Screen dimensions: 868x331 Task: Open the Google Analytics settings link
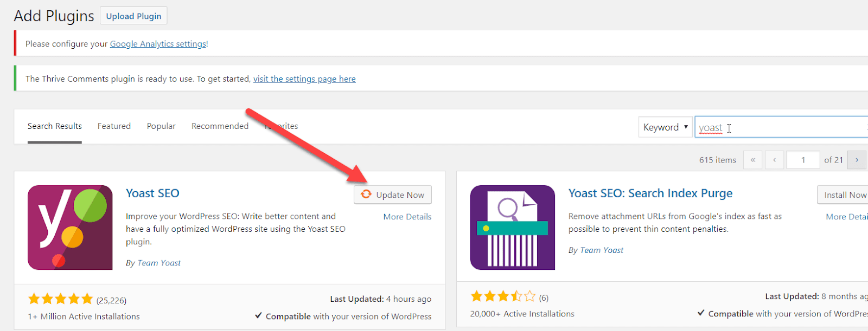158,44
